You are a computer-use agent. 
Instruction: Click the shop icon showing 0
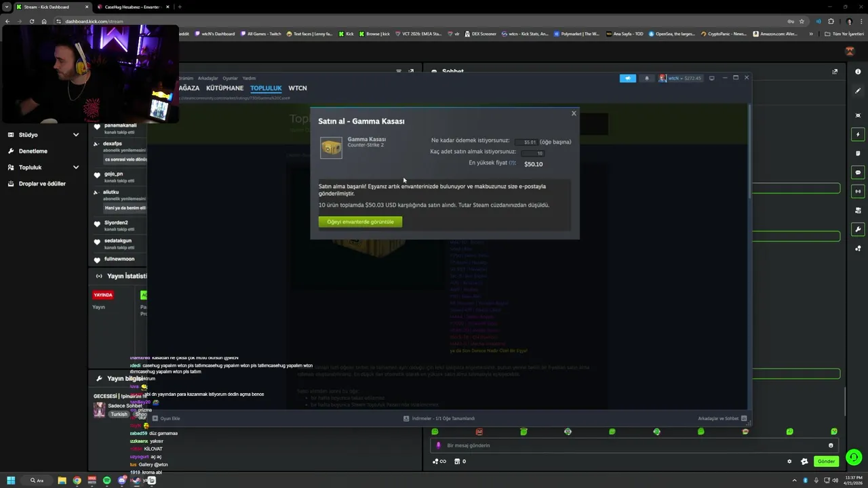coord(460,462)
